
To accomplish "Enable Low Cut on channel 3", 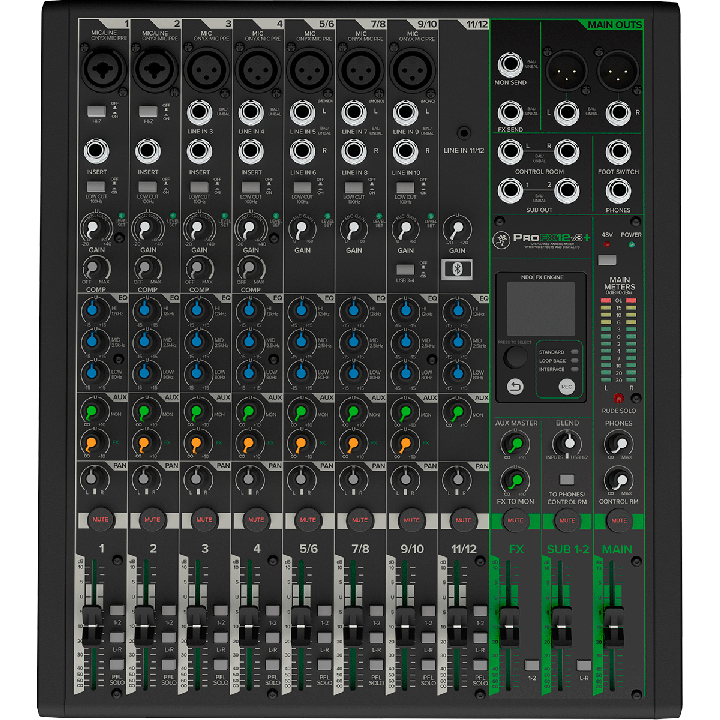I will pyautogui.click(x=199, y=187).
